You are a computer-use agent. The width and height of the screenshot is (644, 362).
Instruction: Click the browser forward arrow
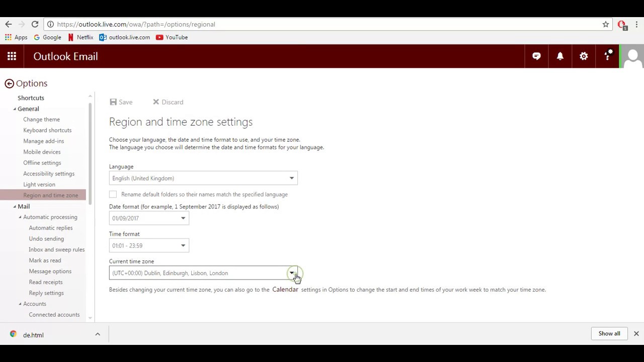(x=22, y=24)
